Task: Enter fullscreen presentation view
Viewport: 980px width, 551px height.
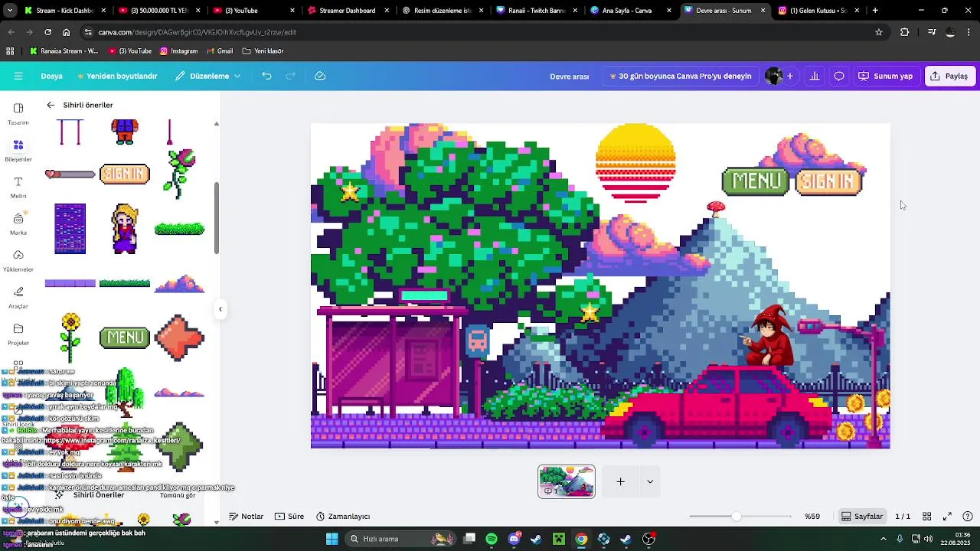Action: point(947,517)
